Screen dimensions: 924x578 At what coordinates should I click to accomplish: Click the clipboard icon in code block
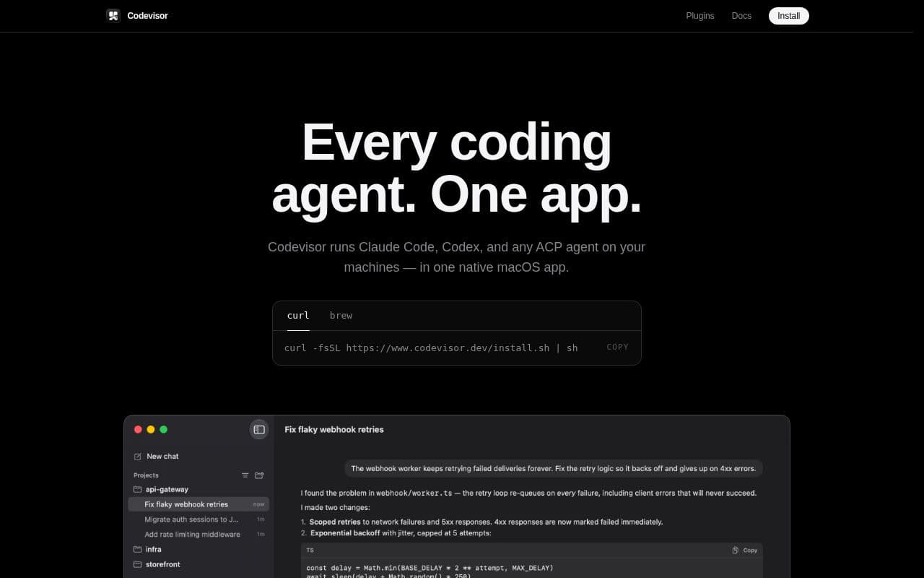pos(736,551)
